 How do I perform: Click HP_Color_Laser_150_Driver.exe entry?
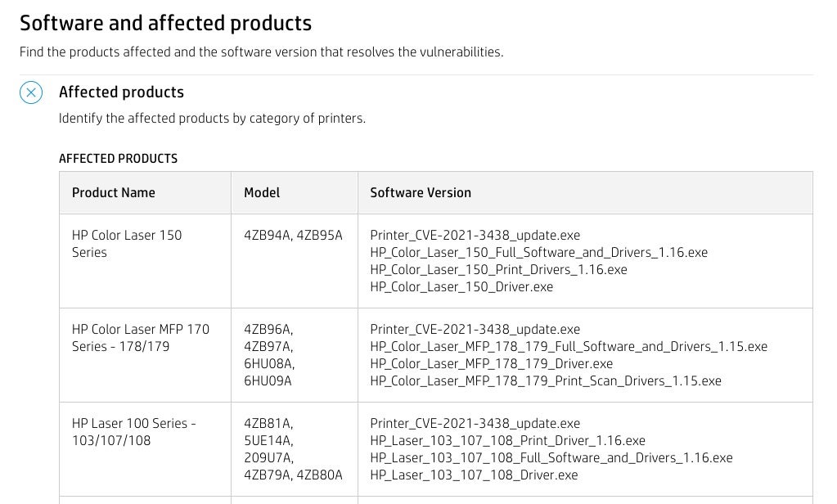point(461,287)
